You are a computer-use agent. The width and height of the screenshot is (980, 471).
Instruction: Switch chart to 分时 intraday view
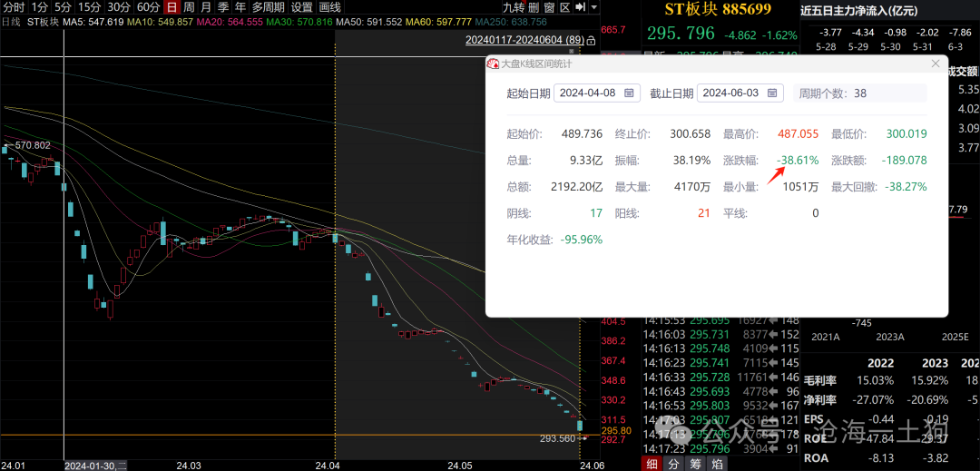14,7
